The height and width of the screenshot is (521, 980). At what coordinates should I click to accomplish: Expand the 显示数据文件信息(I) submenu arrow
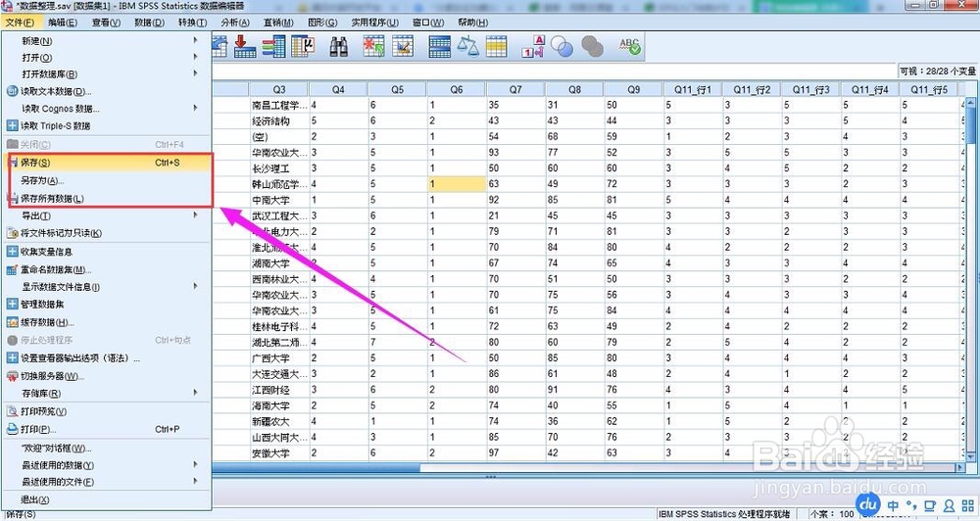click(196, 286)
